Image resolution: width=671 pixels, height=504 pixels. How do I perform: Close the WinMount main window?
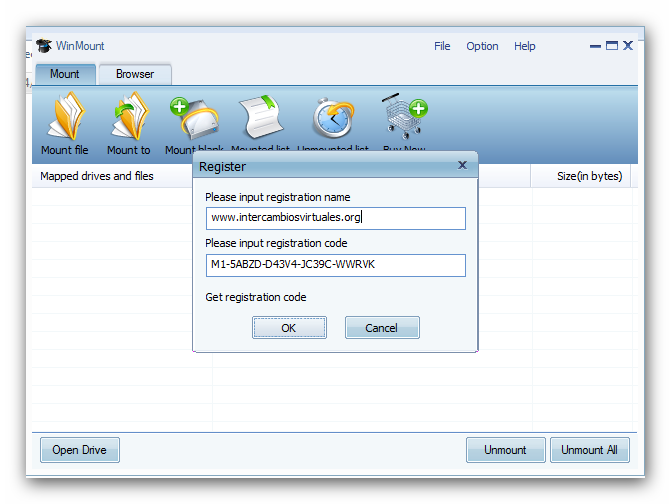click(628, 45)
